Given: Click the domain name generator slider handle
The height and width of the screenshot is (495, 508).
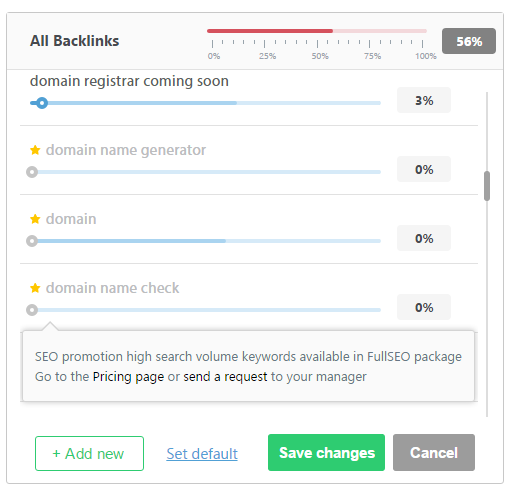Looking at the screenshot, I should pyautogui.click(x=32, y=172).
